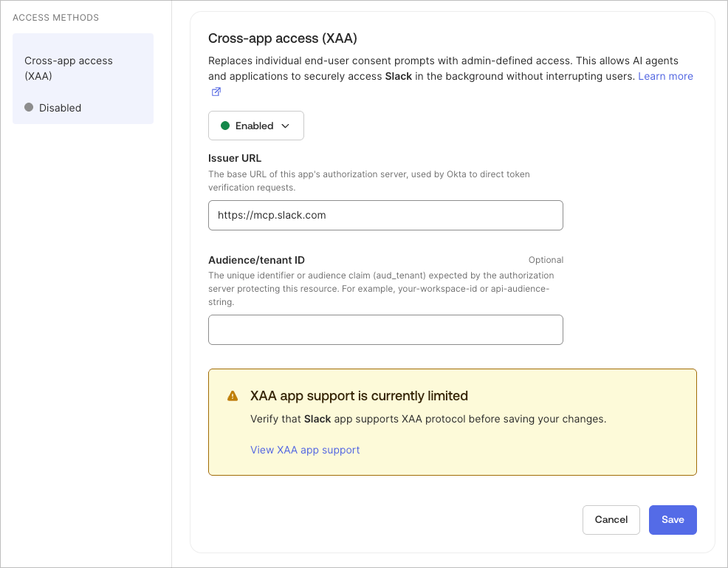Screen dimensions: 728x568
Task: Click the Cross-app access (XAA) heading
Action: tap(282, 38)
